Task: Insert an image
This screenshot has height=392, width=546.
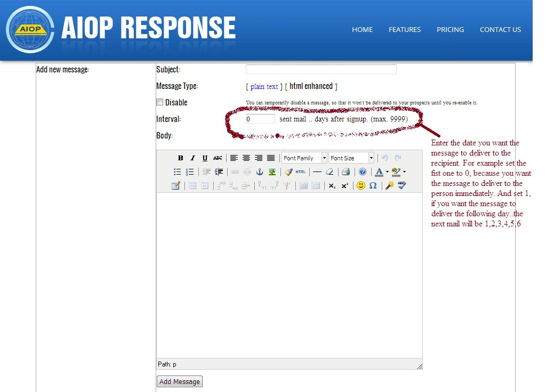Action: (272, 171)
